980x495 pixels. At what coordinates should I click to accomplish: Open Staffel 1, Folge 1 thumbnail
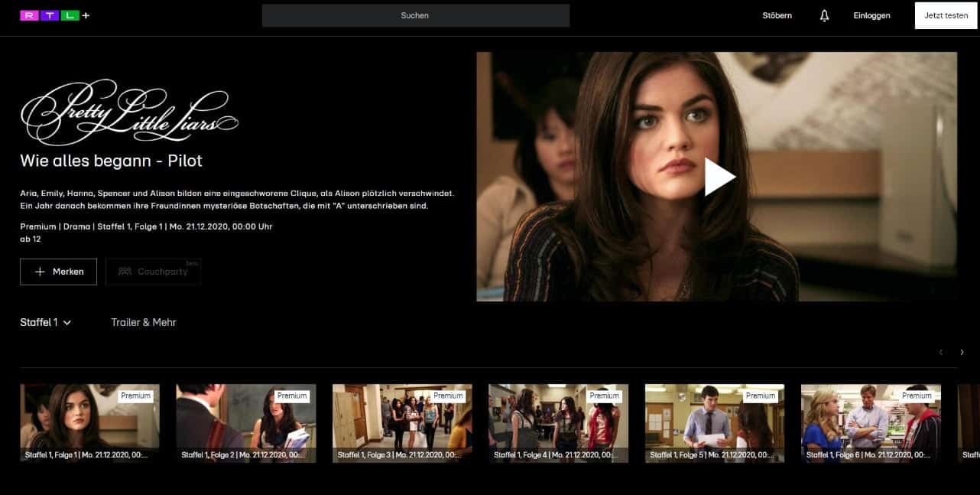pyautogui.click(x=89, y=423)
